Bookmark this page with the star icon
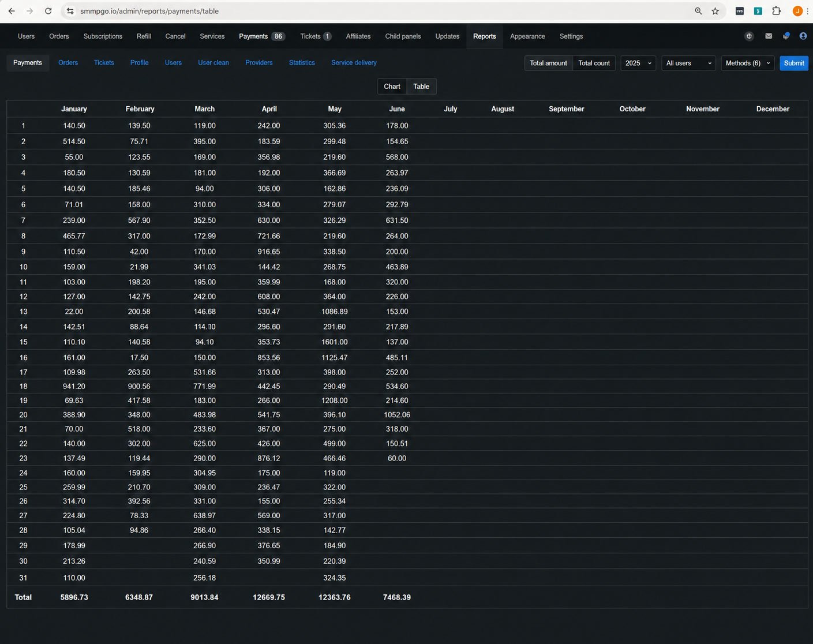Viewport: 813px width, 644px height. point(715,11)
